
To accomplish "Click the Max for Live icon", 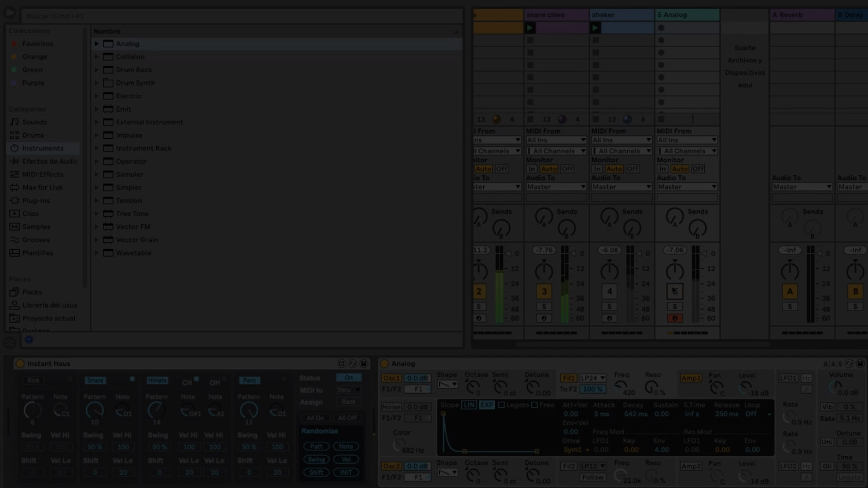I will click(14, 187).
